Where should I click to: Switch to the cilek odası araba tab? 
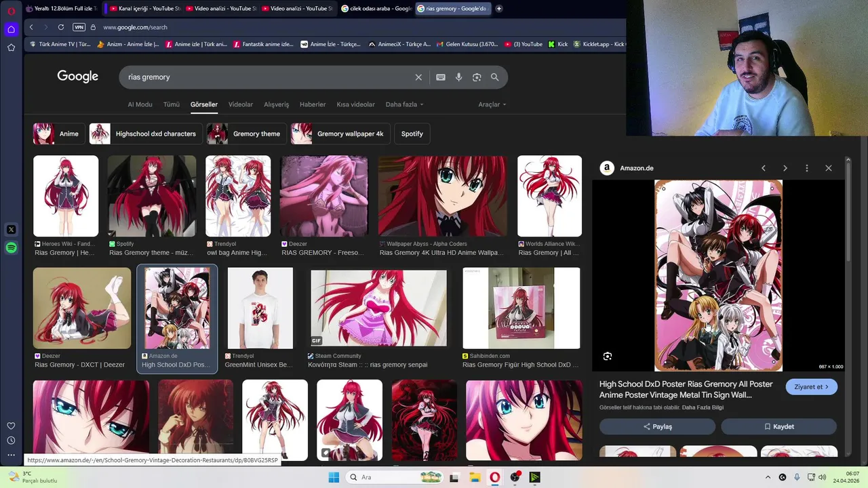click(376, 9)
